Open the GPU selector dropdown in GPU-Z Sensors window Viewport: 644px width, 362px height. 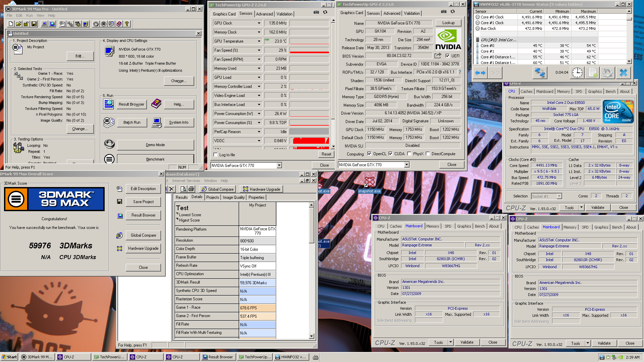pyautogui.click(x=279, y=166)
